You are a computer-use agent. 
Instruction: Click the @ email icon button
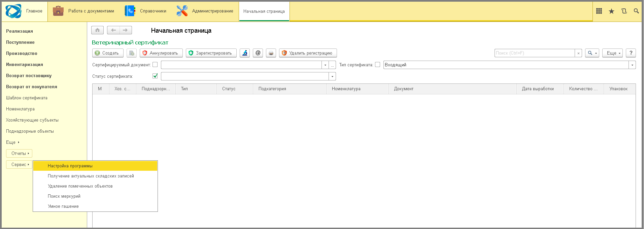258,53
